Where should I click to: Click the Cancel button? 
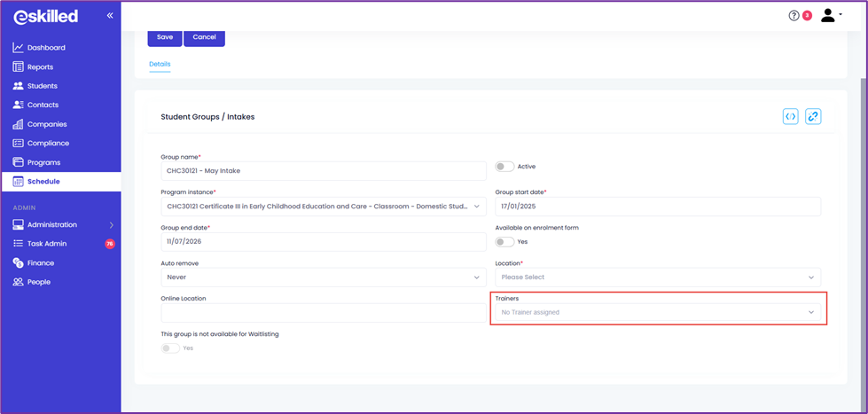(204, 37)
